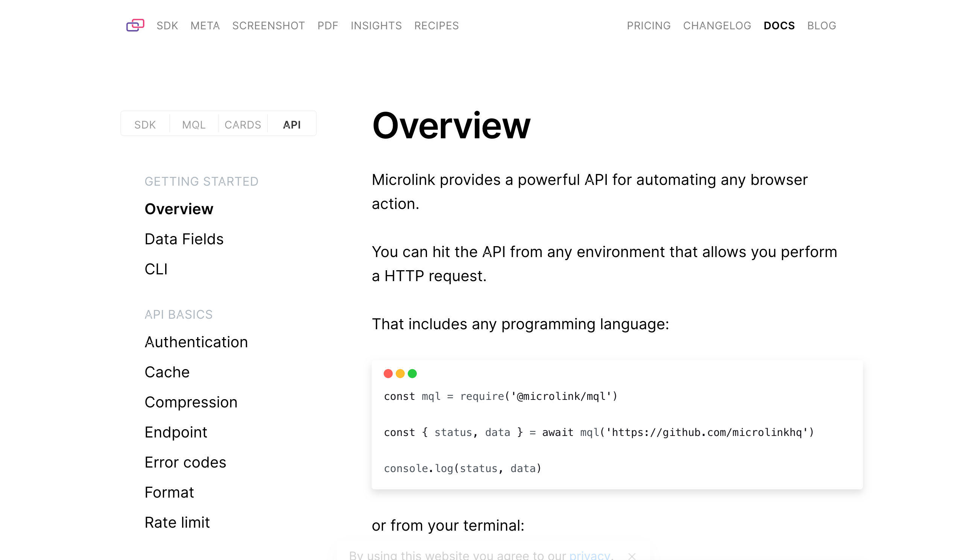Open the Cache documentation
963x560 pixels.
coord(167,372)
